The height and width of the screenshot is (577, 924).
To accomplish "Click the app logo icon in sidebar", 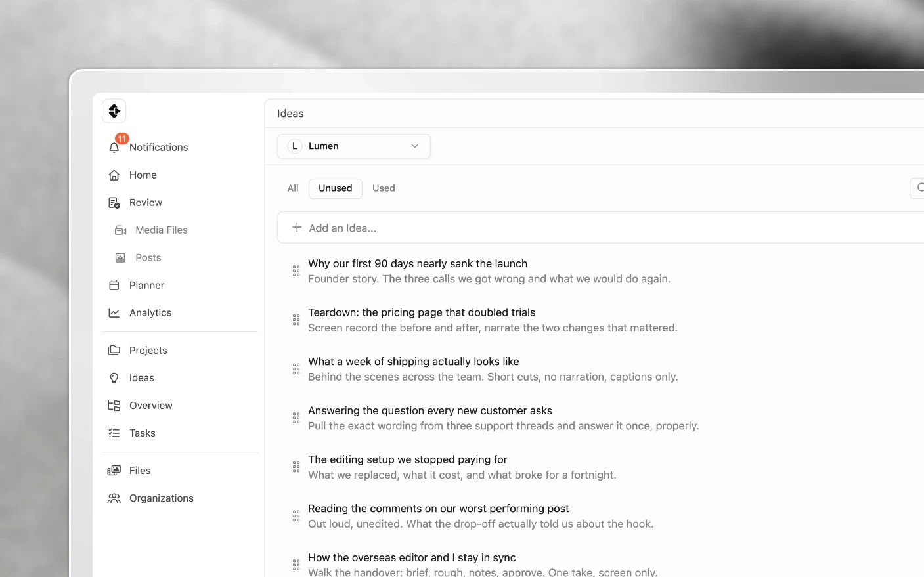I will 114,111.
